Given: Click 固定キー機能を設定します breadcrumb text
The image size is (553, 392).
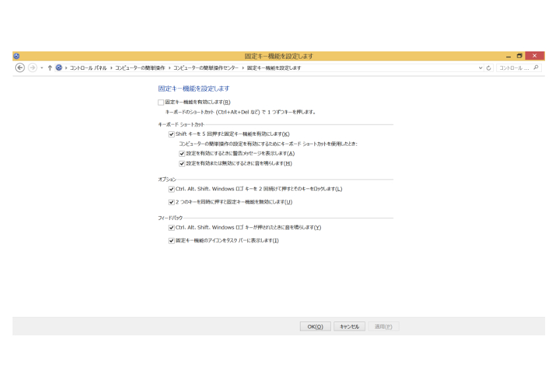Looking at the screenshot, I should (274, 68).
